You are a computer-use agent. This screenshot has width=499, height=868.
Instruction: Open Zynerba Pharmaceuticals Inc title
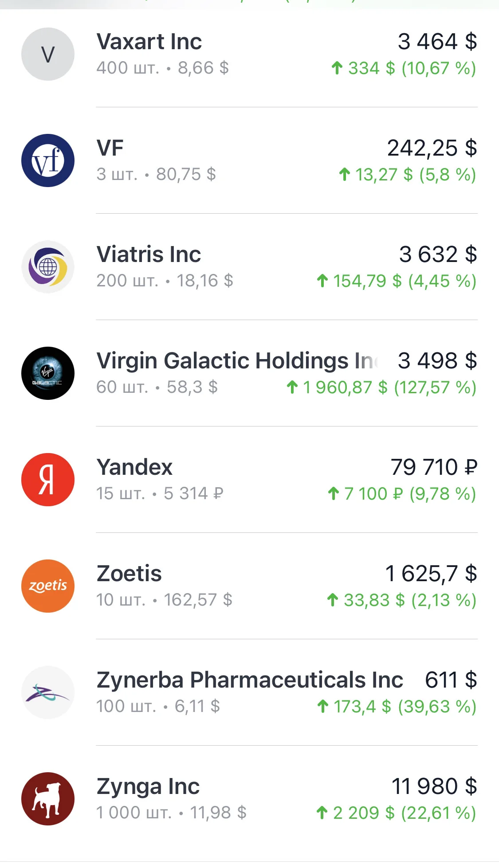pos(250,680)
